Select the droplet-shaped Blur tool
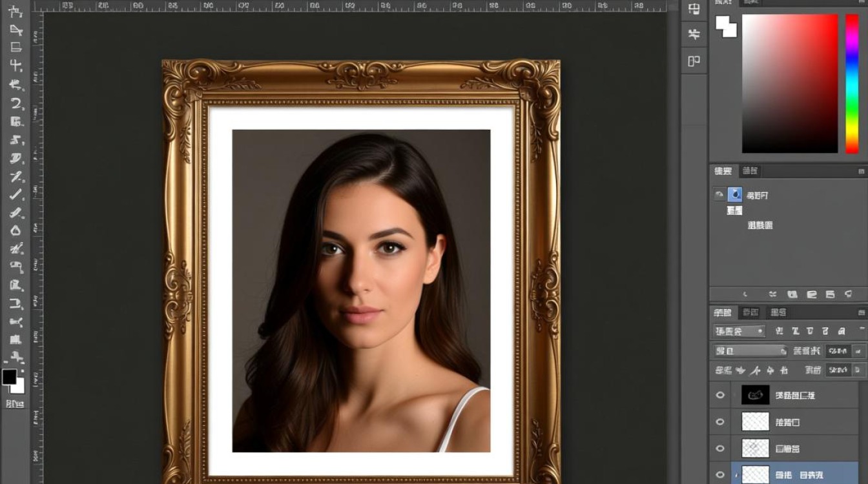868x484 pixels. point(15,231)
